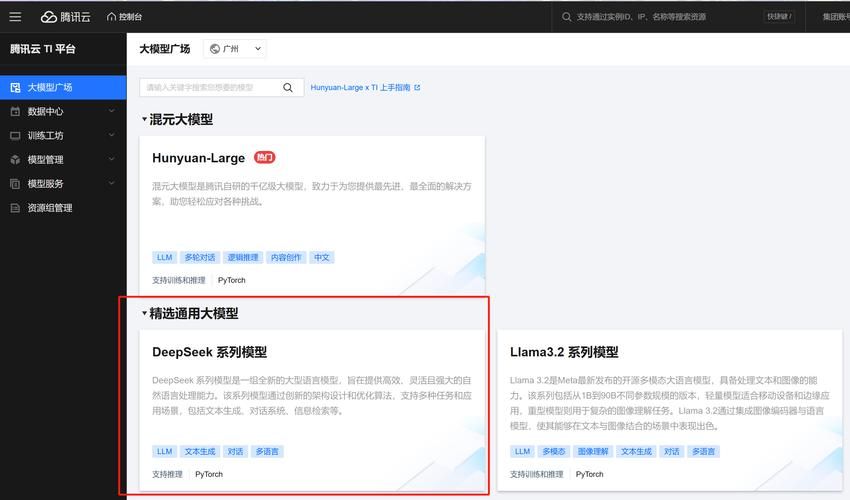
Task: Click the LLM tag on Llama3.2 card
Action: coord(522,451)
